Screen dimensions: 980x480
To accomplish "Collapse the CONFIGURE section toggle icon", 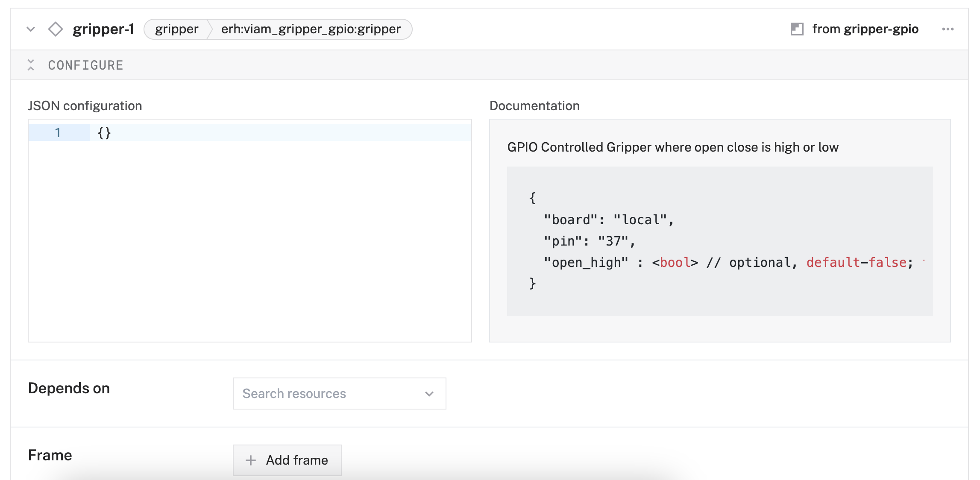I will (31, 65).
